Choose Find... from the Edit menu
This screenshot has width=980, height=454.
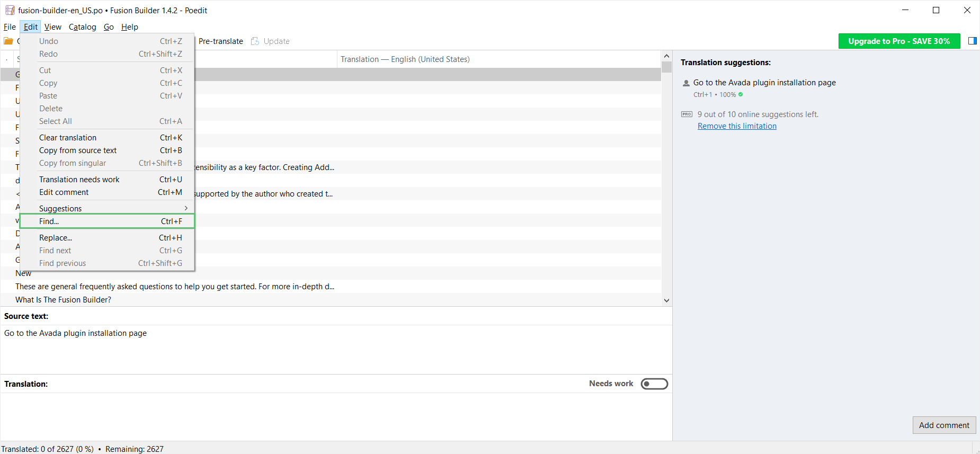pyautogui.click(x=107, y=221)
